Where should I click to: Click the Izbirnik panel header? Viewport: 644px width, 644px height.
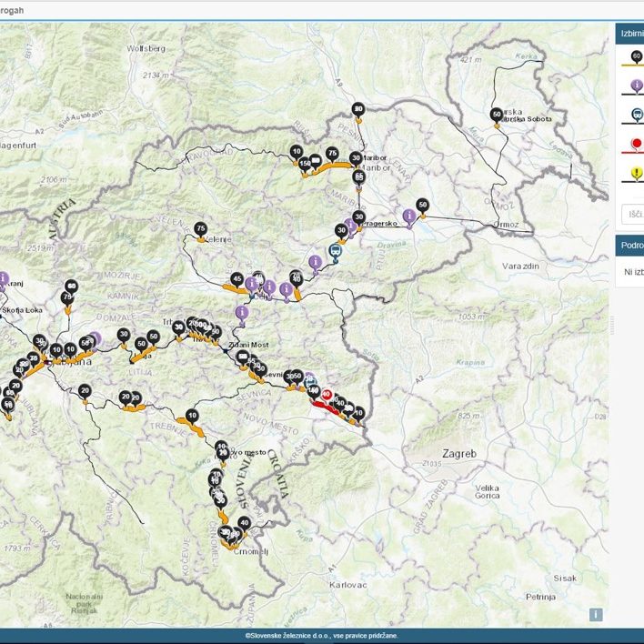point(630,34)
